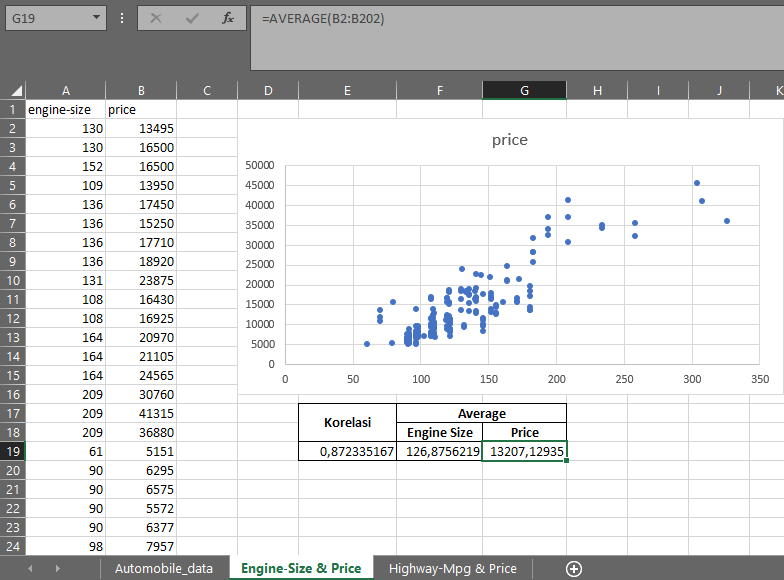Click the three-dot handle beside the Name Box
The height and width of the screenshot is (580, 784).
point(122,18)
